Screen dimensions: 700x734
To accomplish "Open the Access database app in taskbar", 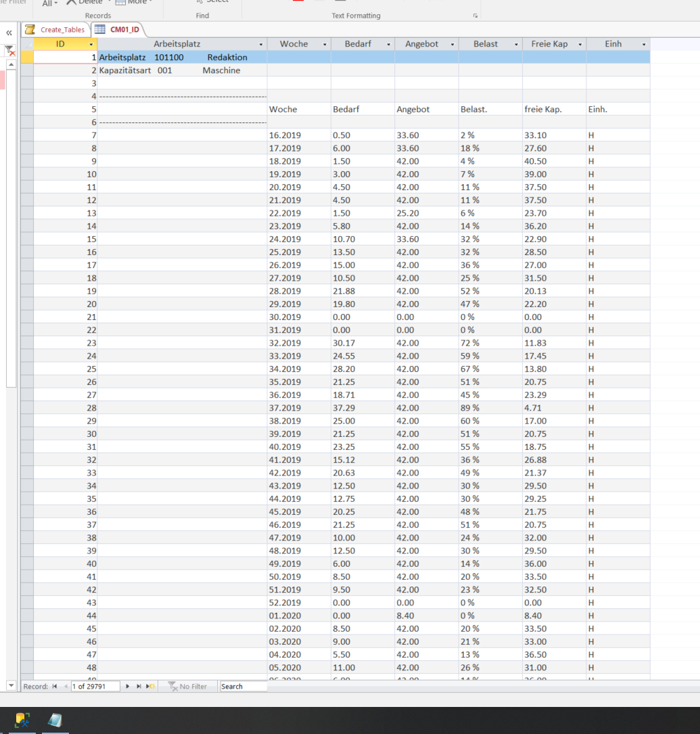I will 22,720.
